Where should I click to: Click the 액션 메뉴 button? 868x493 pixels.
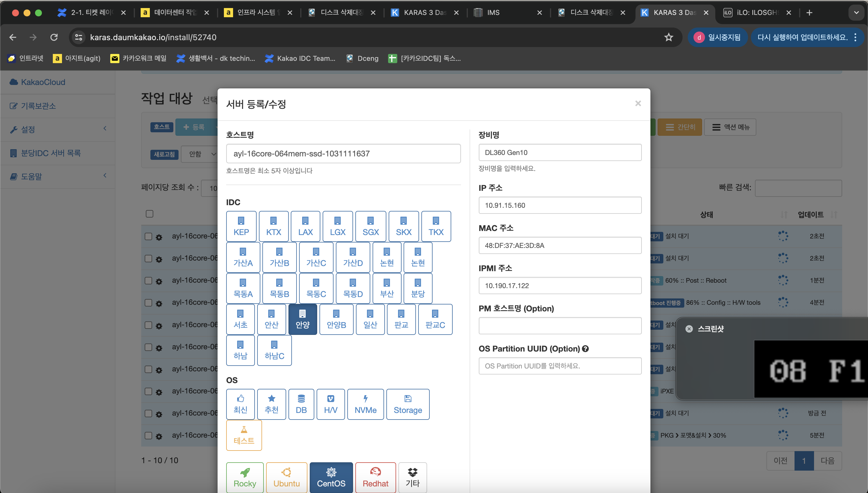point(730,127)
